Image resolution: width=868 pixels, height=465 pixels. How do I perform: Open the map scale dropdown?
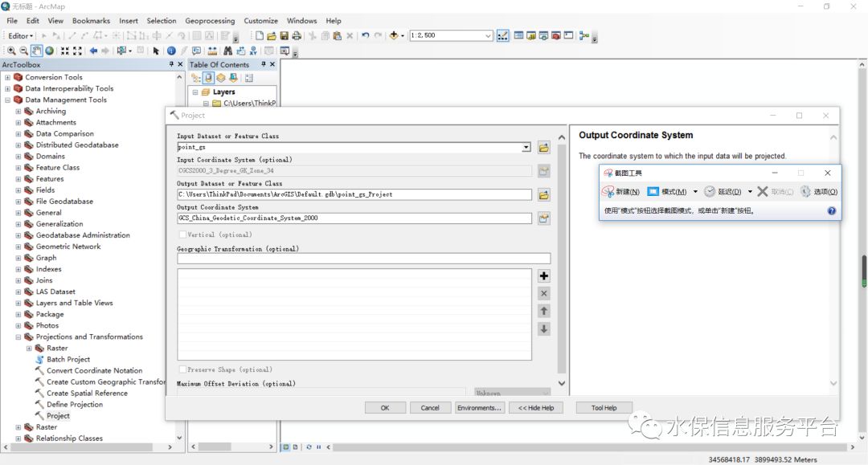click(x=488, y=35)
